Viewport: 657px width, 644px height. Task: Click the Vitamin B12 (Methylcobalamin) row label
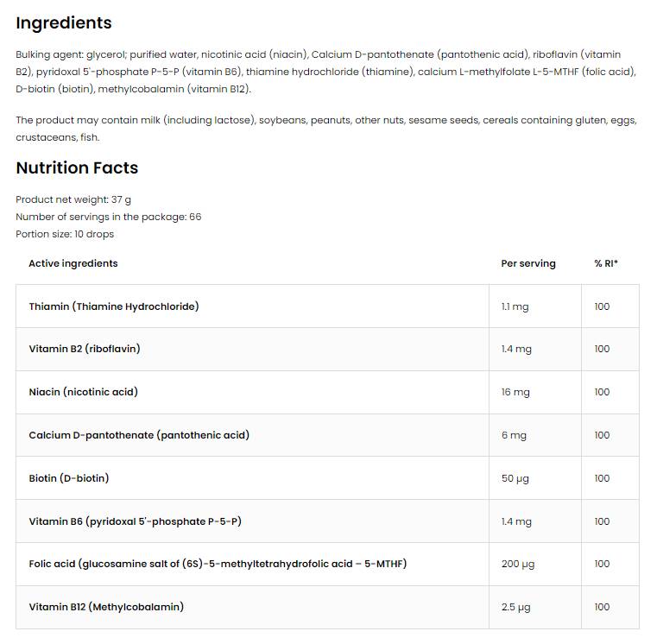point(106,607)
